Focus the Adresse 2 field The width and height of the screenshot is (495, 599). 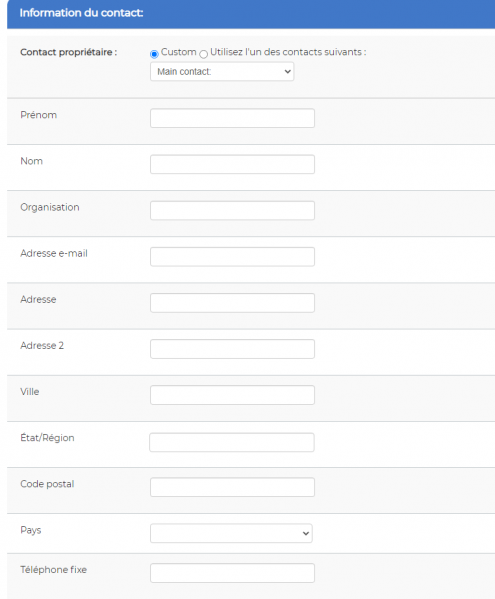click(232, 349)
